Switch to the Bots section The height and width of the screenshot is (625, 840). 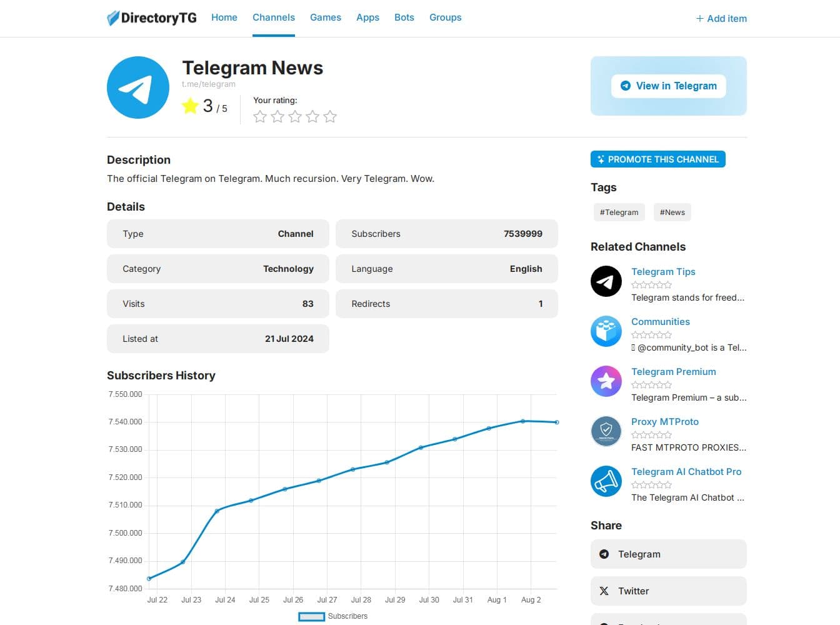(x=404, y=17)
